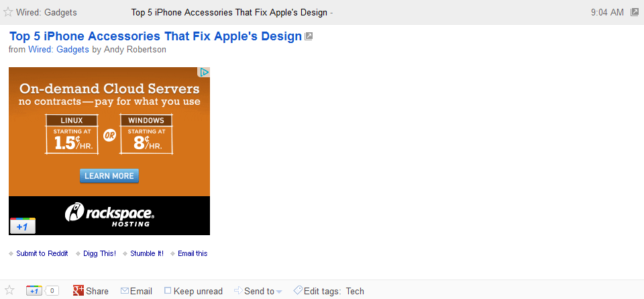Open original article via top-right arrow icon

coord(635,12)
